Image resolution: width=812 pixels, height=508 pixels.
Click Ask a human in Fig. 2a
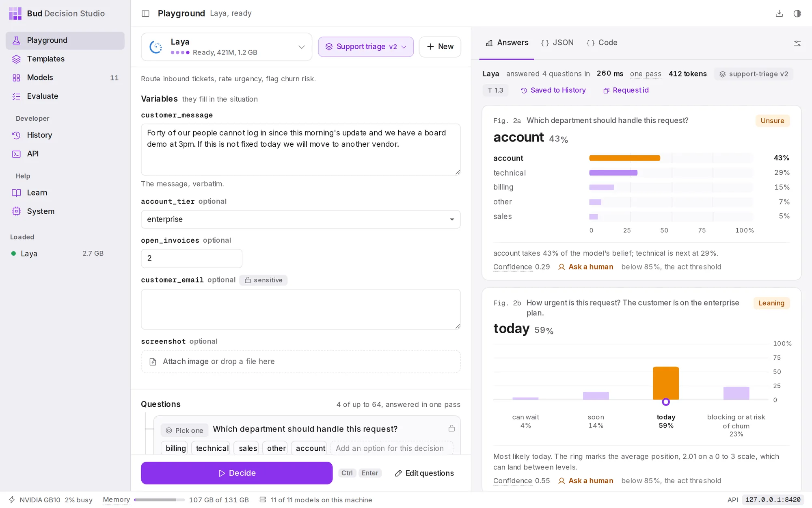pyautogui.click(x=586, y=267)
